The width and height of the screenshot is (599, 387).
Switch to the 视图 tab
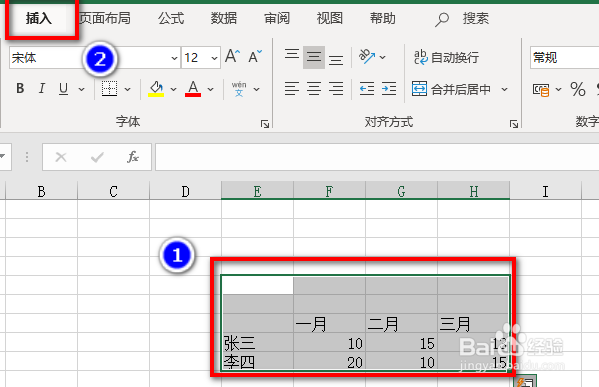point(330,18)
